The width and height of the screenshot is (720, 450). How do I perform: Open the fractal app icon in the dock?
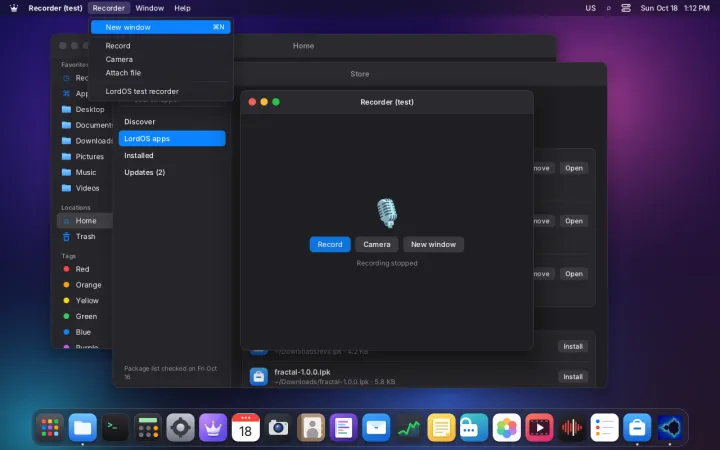pyautogui.click(x=669, y=428)
